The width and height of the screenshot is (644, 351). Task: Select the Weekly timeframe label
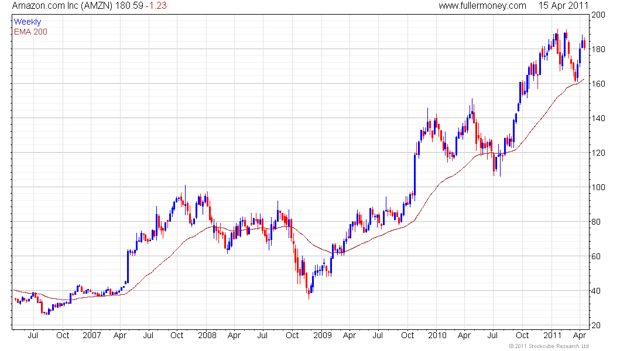pyautogui.click(x=28, y=22)
